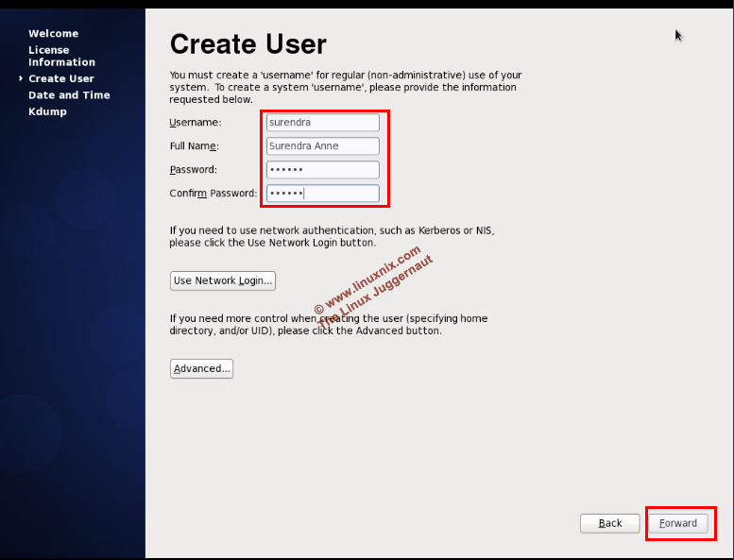Select the Confirm Password input field
Image resolution: width=734 pixels, height=560 pixels.
[x=322, y=194]
